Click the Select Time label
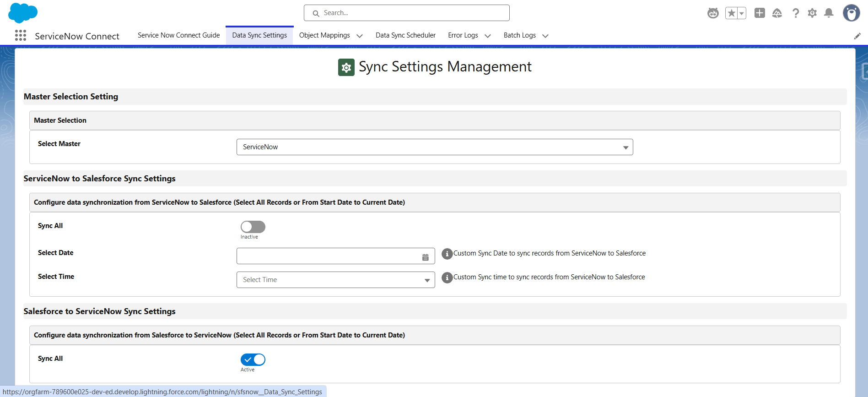 click(56, 277)
